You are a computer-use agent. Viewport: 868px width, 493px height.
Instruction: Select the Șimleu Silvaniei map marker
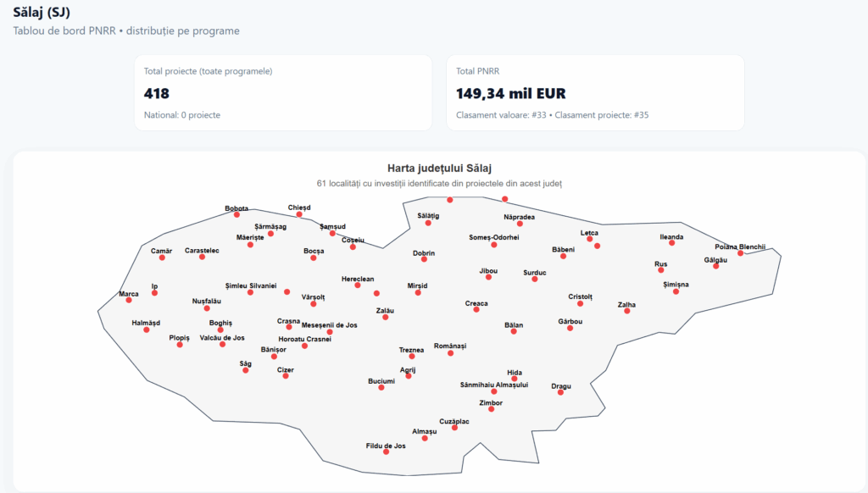click(x=250, y=293)
